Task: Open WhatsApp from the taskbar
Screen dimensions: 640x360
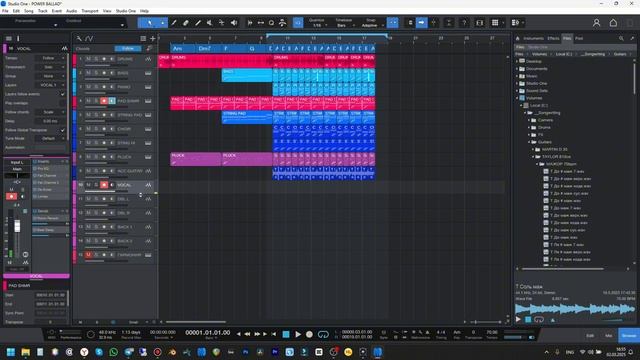Action: tap(113, 352)
